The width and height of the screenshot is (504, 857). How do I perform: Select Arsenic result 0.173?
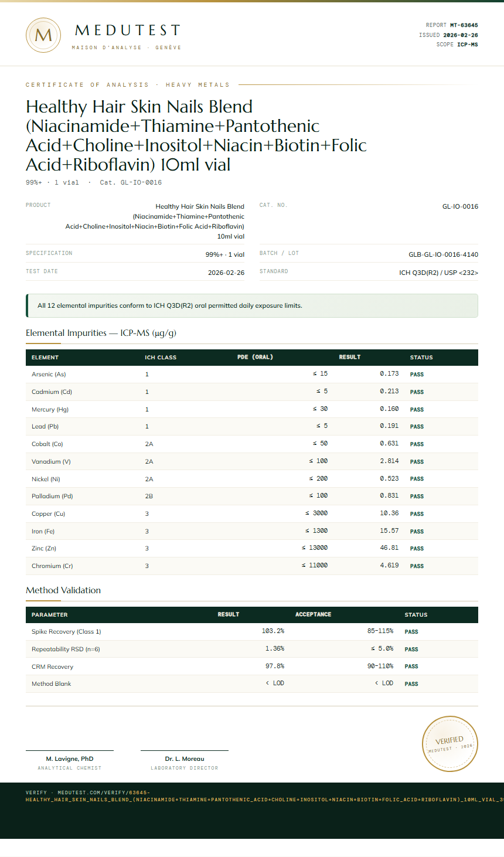click(x=389, y=373)
